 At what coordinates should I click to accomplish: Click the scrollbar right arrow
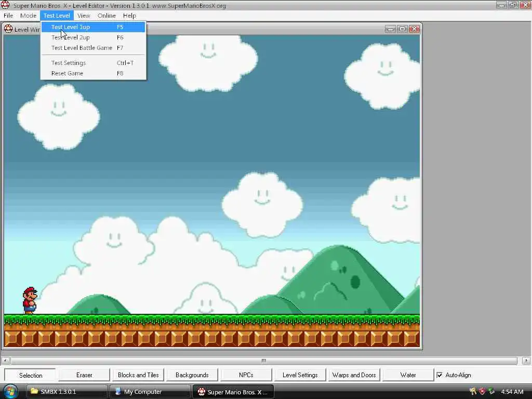click(526, 361)
